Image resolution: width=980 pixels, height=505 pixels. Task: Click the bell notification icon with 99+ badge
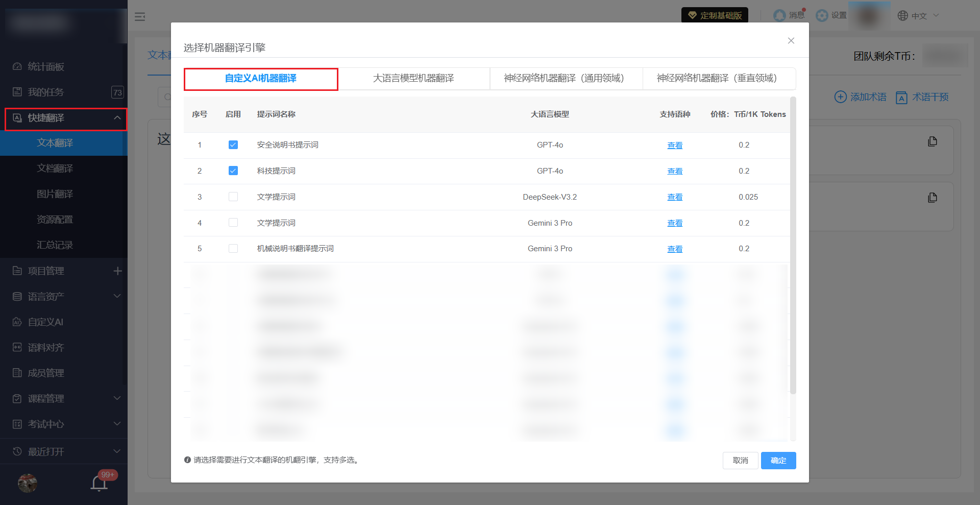tap(99, 483)
